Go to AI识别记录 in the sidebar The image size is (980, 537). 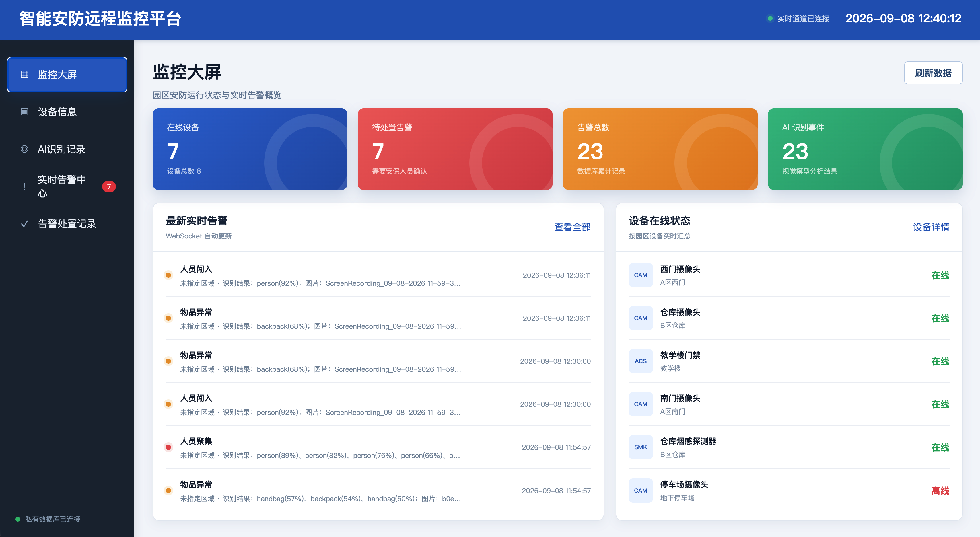[x=67, y=149]
